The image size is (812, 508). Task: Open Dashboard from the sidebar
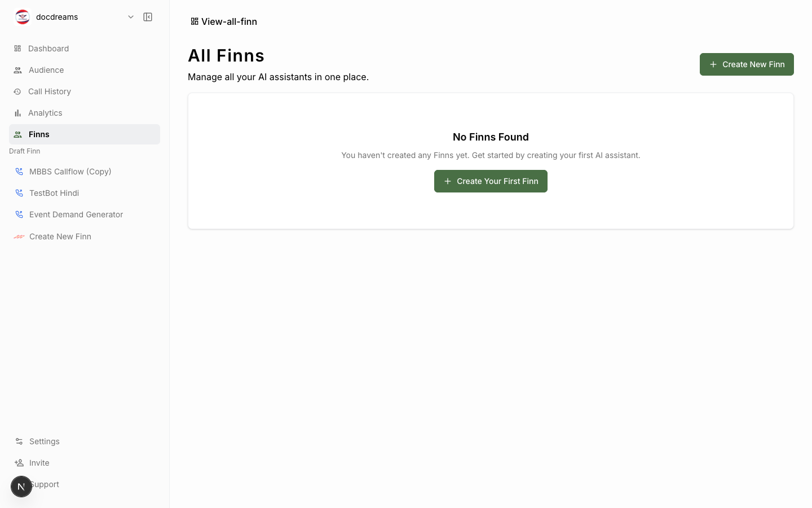click(x=85, y=49)
